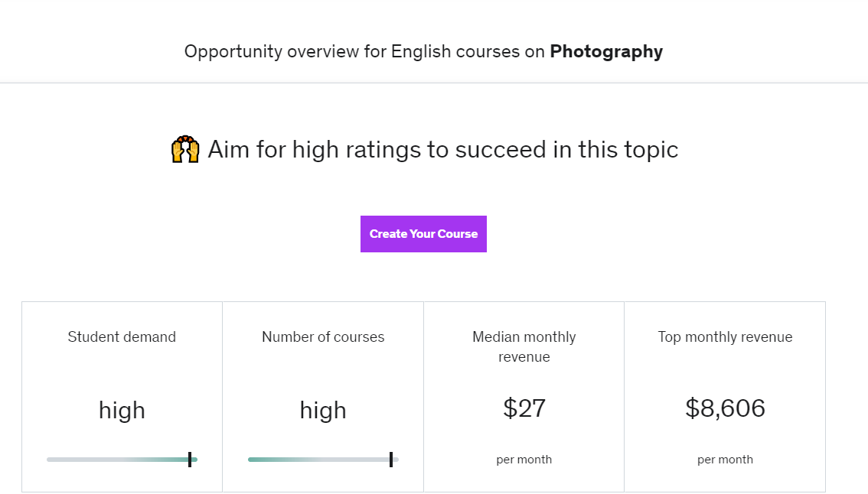Click the $27 median revenue value

click(524, 408)
